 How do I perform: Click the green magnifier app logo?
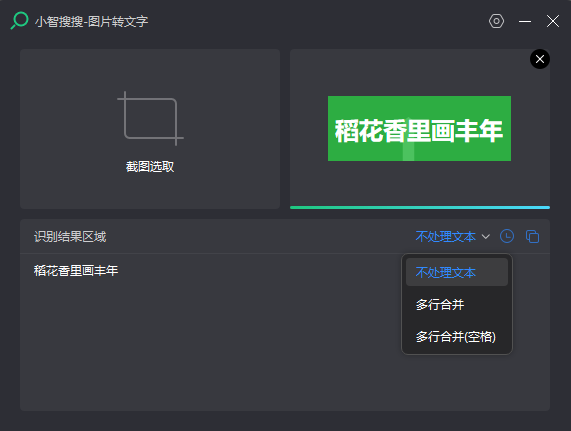(x=19, y=20)
